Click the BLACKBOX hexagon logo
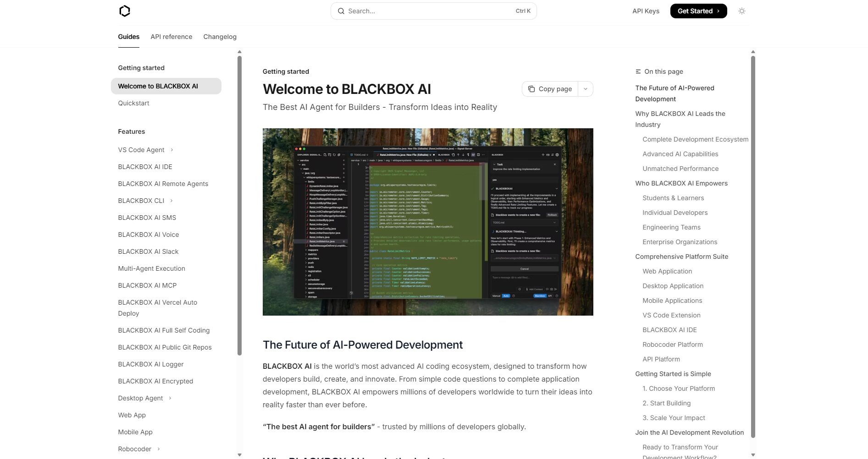The image size is (868, 459). click(125, 11)
